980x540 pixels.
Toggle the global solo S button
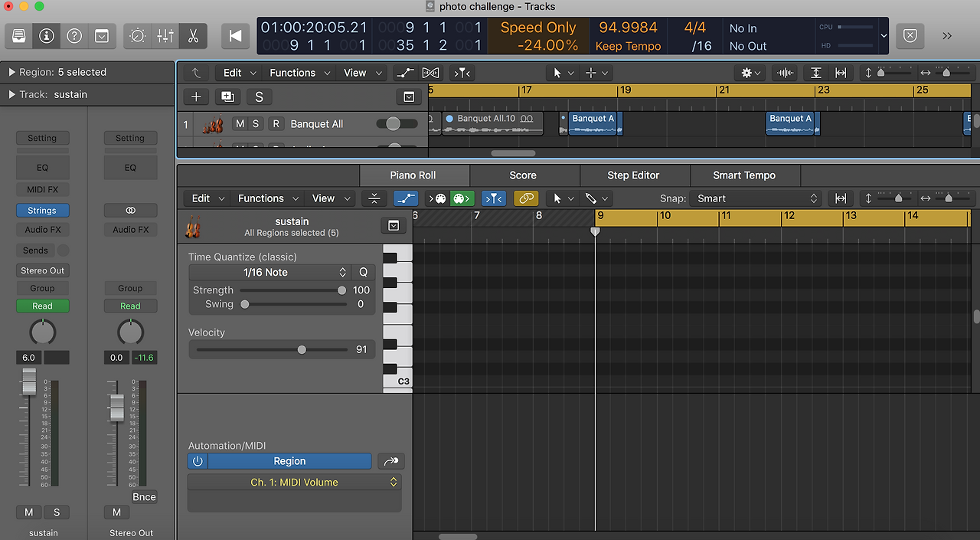click(259, 97)
